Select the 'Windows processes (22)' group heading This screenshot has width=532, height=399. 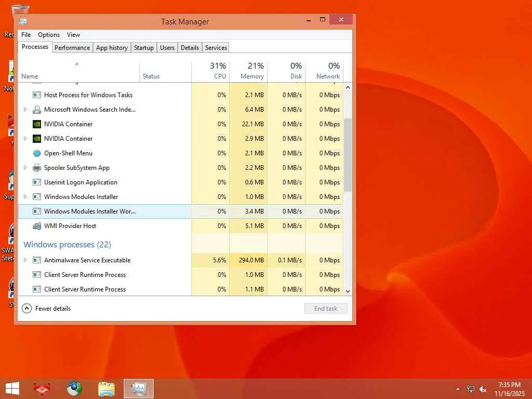(x=67, y=245)
